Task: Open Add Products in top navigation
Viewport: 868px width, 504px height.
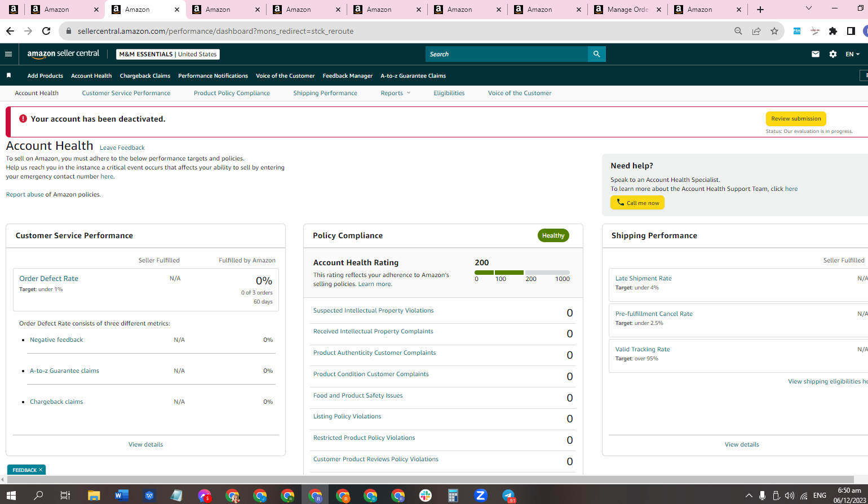Action: [x=45, y=75]
